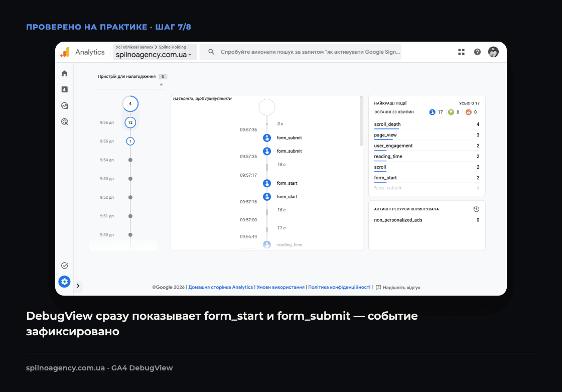Screen dimensions: 562x392
Task: Open the Google apps grid icon
Action: (461, 52)
